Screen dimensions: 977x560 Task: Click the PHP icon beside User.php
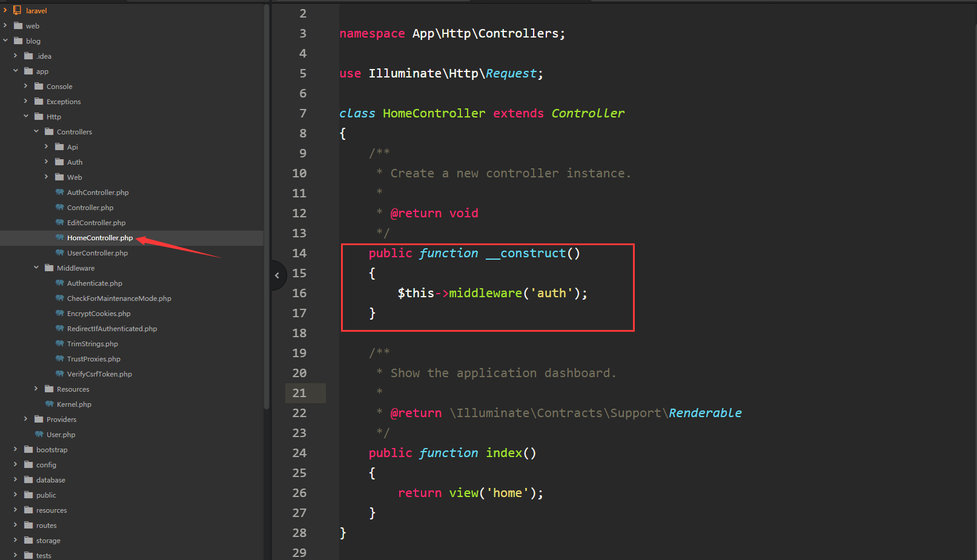coord(39,434)
